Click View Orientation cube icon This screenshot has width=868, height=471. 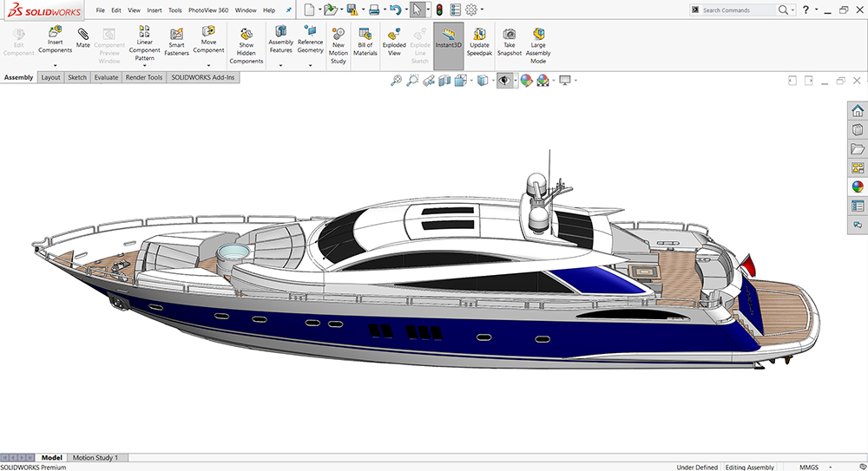click(x=461, y=81)
